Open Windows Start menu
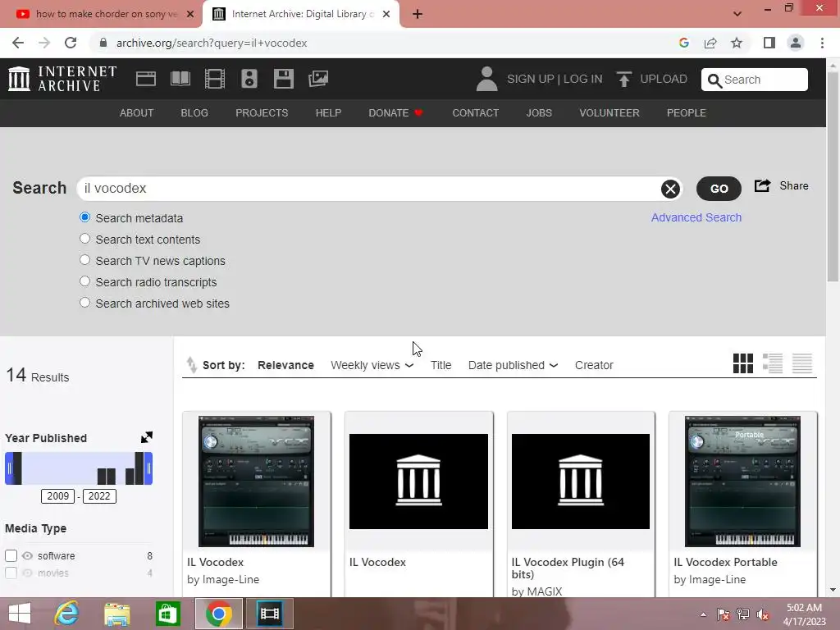This screenshot has width=840, height=630. pyautogui.click(x=20, y=614)
